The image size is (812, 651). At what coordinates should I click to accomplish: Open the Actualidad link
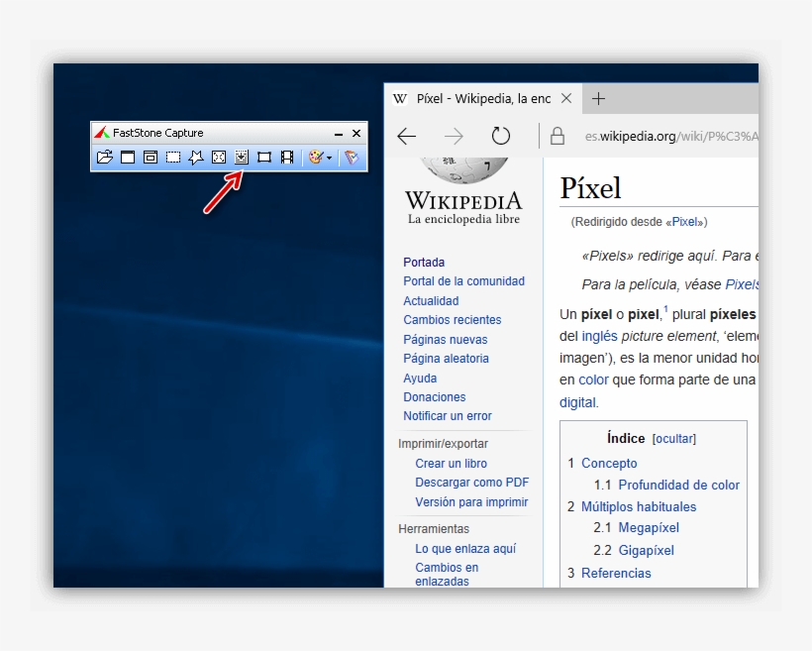point(431,300)
